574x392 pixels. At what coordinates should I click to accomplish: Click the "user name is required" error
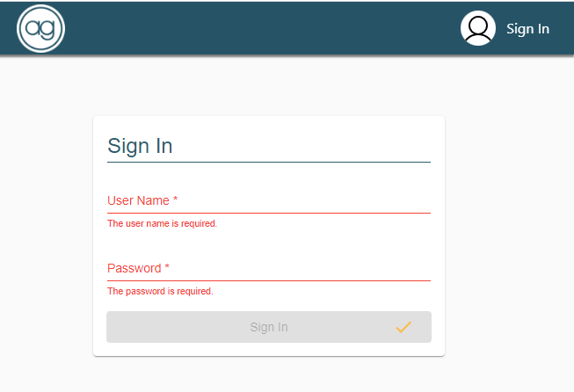[162, 224]
